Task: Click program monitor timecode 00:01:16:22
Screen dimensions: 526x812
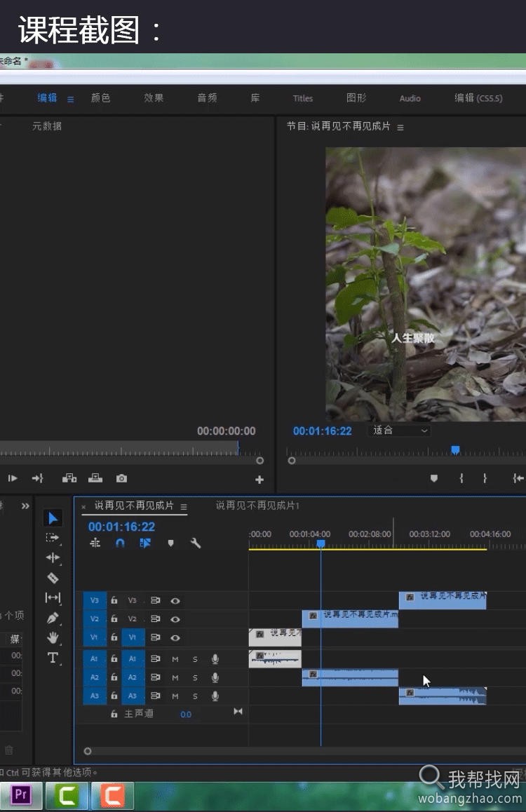Action: (x=322, y=431)
